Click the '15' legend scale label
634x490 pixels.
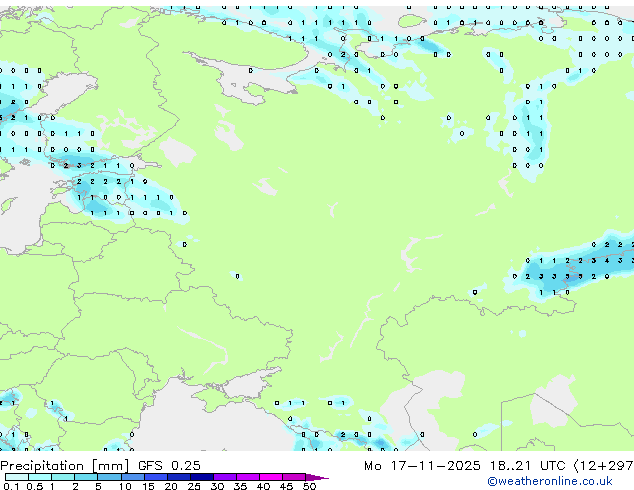tap(148, 486)
